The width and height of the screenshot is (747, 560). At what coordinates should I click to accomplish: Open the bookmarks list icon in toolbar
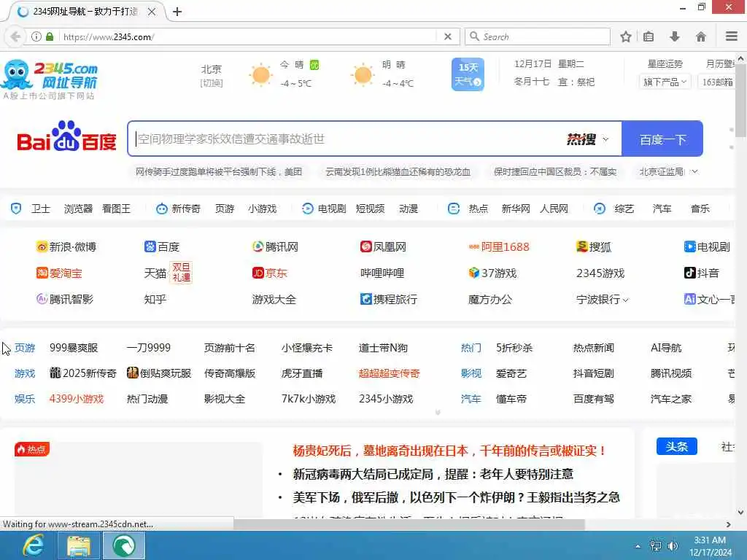point(649,36)
